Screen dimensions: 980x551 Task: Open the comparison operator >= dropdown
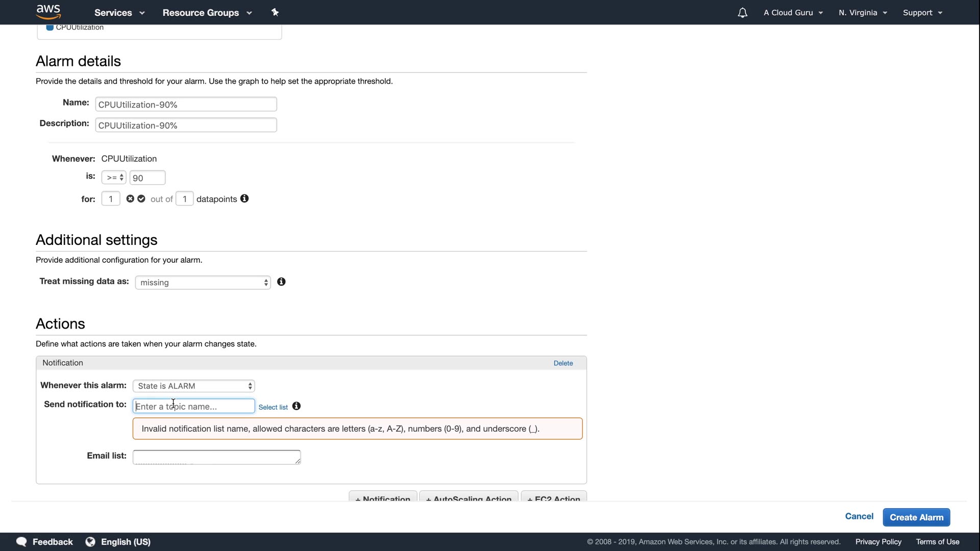click(114, 178)
